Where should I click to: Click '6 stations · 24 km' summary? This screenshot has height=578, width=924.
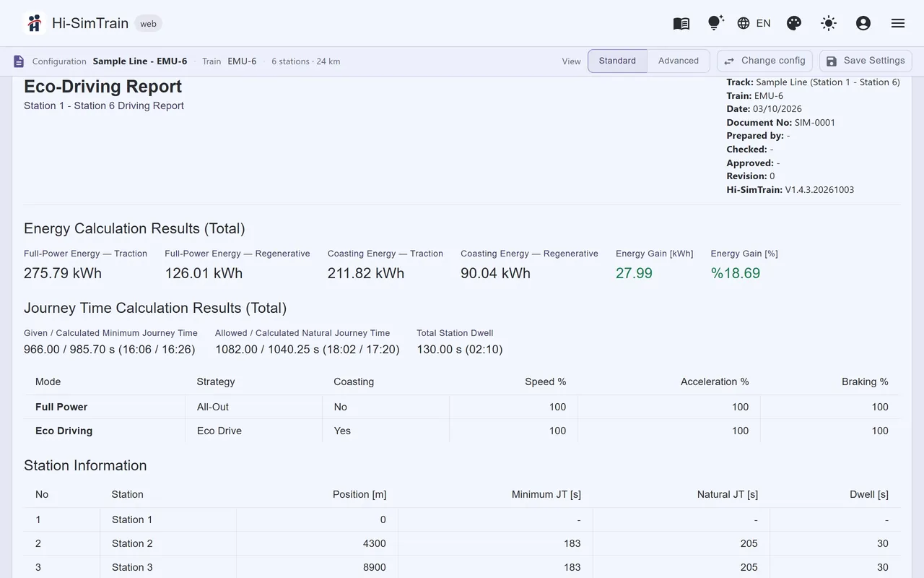pos(306,61)
